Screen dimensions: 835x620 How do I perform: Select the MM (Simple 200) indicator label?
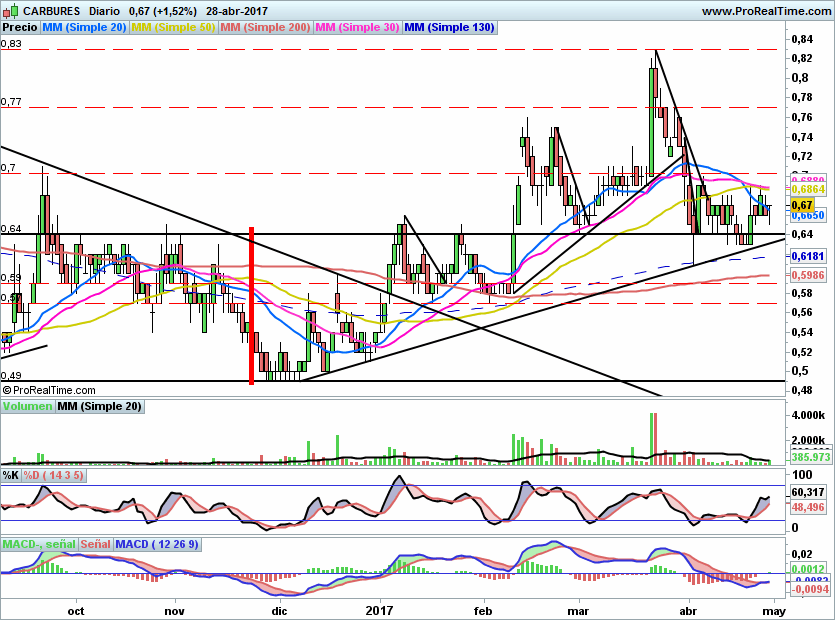pyautogui.click(x=265, y=27)
